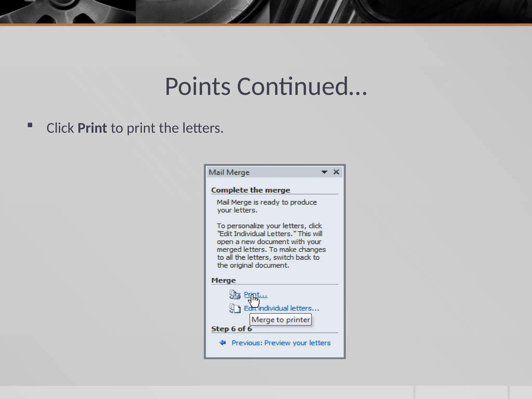The width and height of the screenshot is (532, 399).
Task: Click the Print... link in Merge section
Action: click(256, 295)
